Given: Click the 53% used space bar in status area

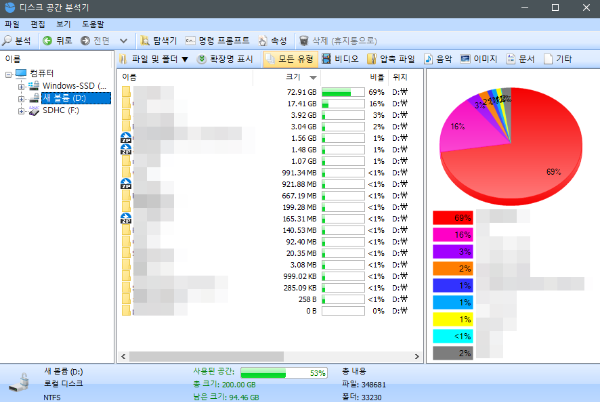Looking at the screenshot, I should tap(284, 373).
